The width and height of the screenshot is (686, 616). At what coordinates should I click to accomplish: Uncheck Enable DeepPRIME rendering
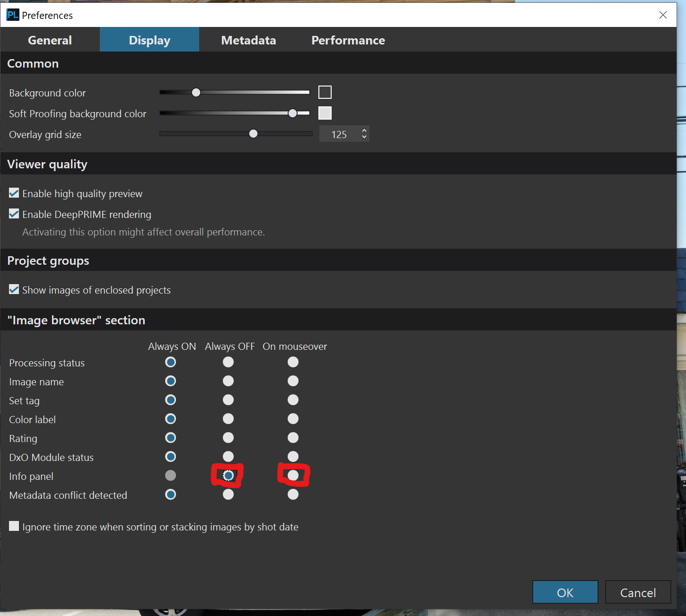click(14, 214)
